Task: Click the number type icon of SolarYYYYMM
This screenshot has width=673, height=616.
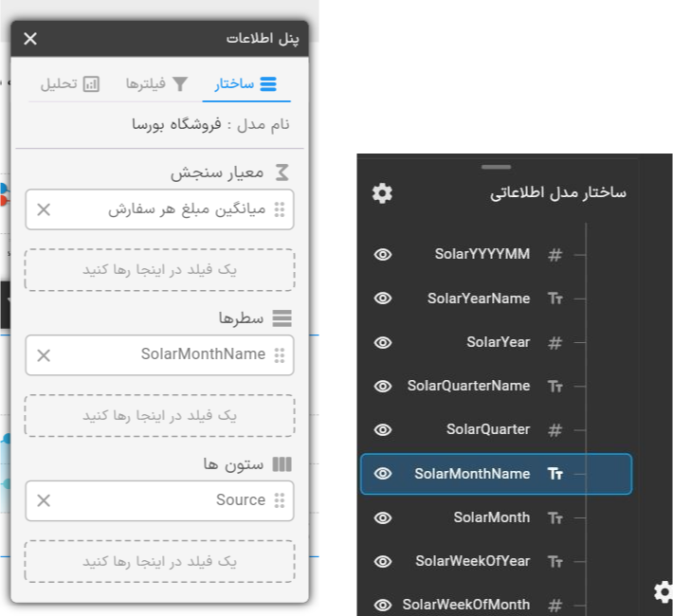Action: point(555,255)
